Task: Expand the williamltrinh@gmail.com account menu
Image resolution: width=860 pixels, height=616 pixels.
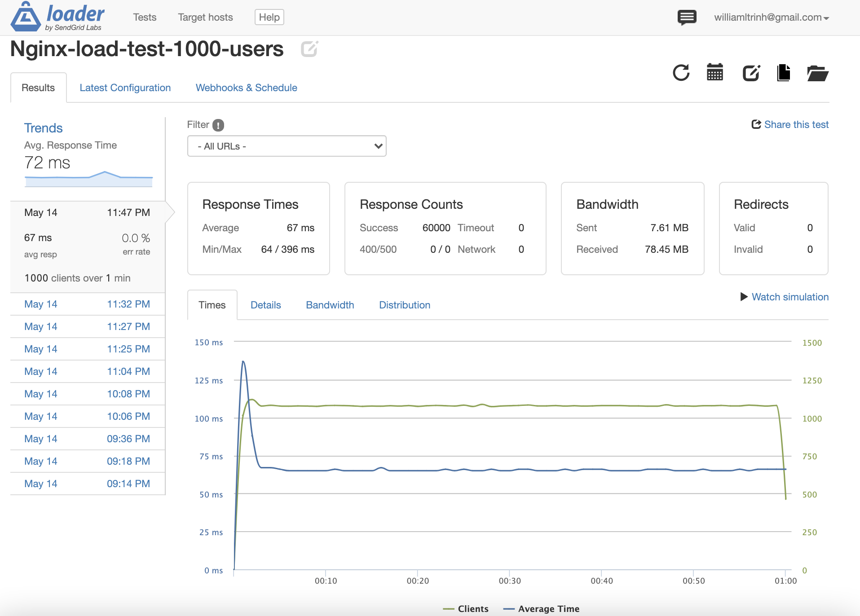Action: click(x=772, y=18)
